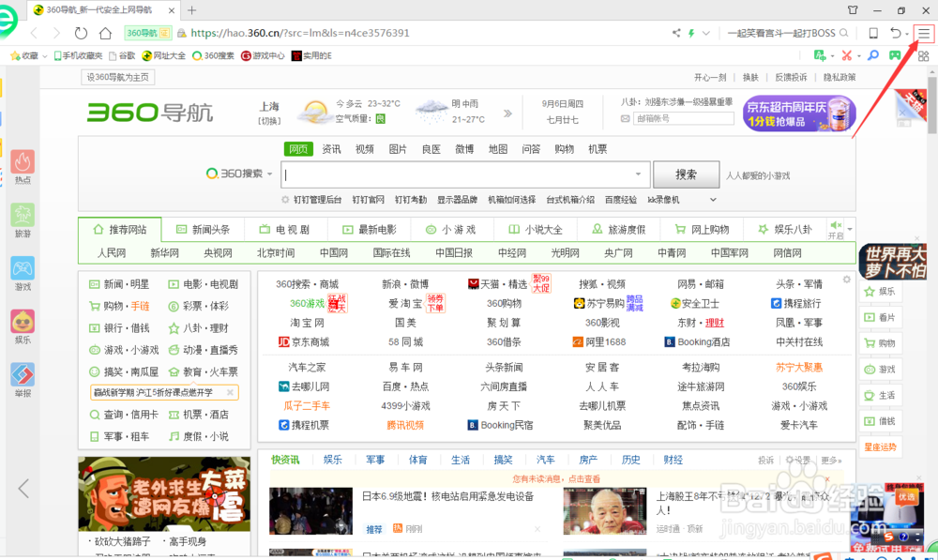938x560 pixels.
Task: Mute sound with the 开启 speaker toggle
Action: click(x=833, y=228)
